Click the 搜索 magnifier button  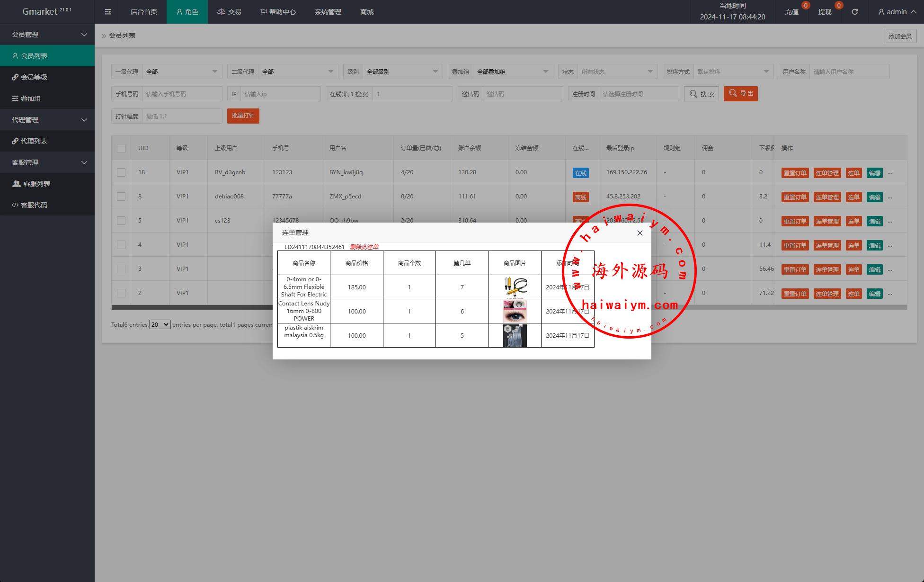(x=701, y=94)
